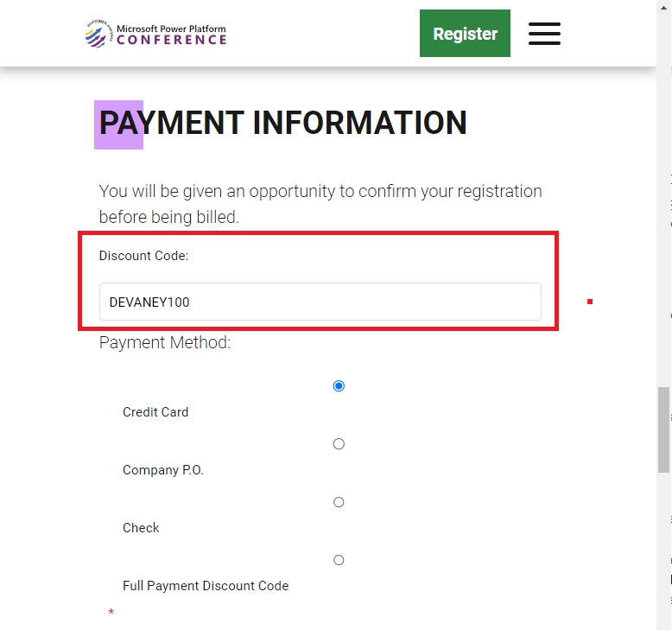Viewport: 672px width, 630px height.
Task: Click the scrollbar up arrow
Action: point(664,7)
